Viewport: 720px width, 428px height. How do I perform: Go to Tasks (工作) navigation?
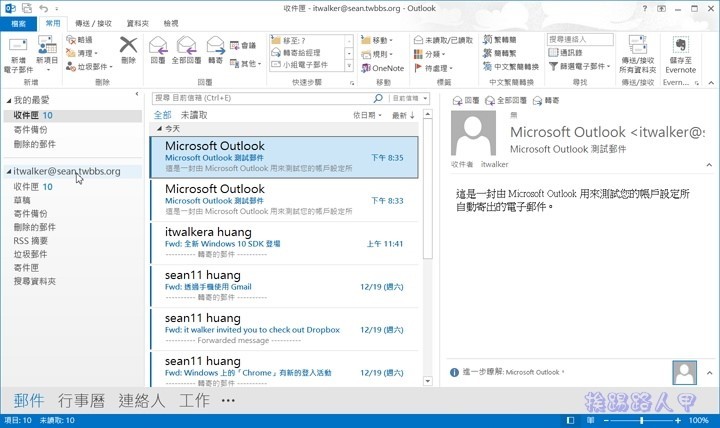click(194, 401)
